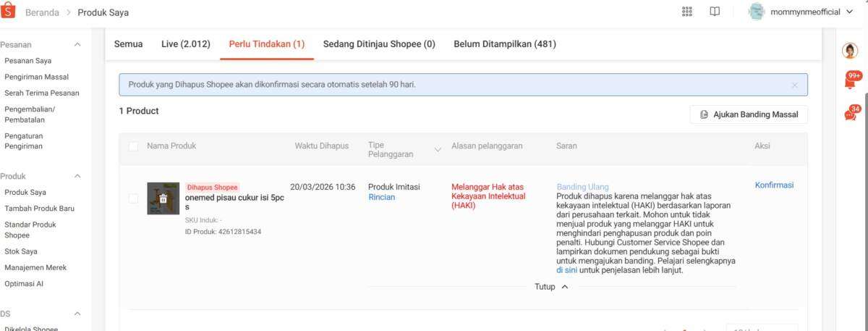Select the Perlu Tindakan (1) tab

pos(267,44)
